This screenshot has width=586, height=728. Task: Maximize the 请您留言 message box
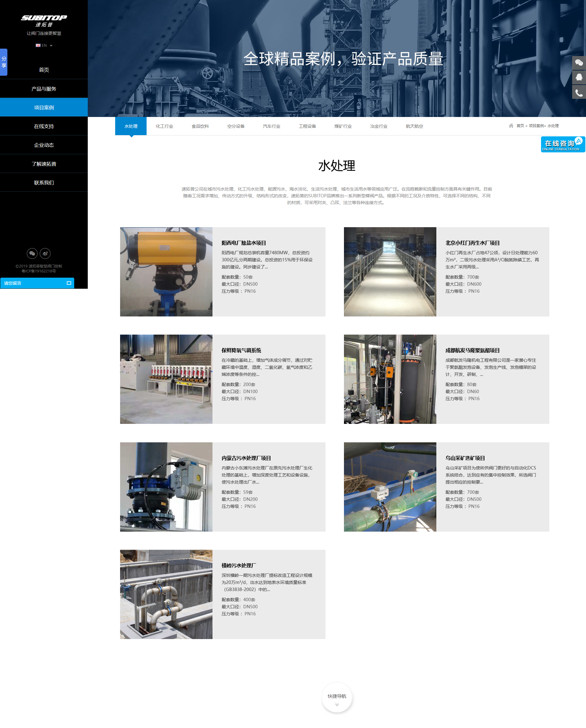click(x=69, y=283)
